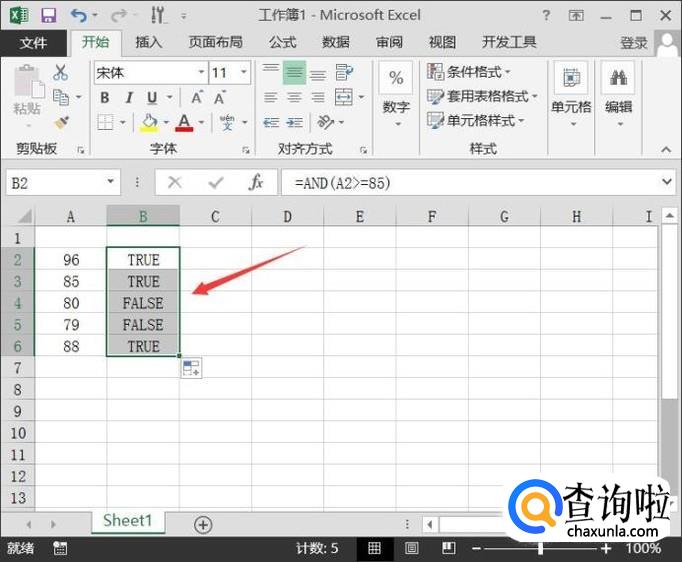Toggle align text right
This screenshot has width=682, height=562.
coord(318,97)
